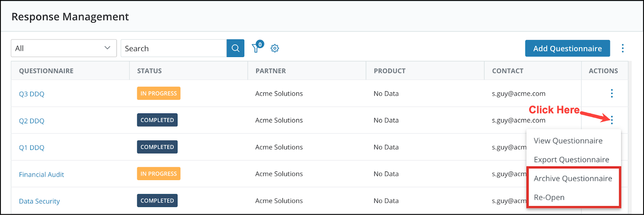Image resolution: width=644 pixels, height=215 pixels.
Task: Click s.guy@acme.com in Q3 DDQ row
Action: pos(518,94)
